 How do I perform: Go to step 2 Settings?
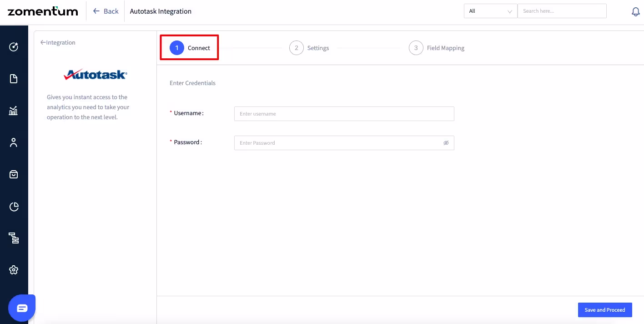[309, 48]
